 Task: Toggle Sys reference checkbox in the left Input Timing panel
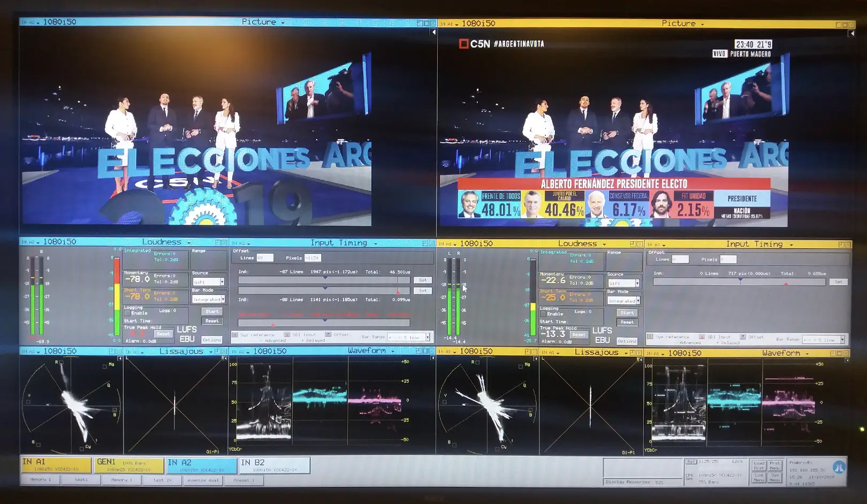click(x=235, y=335)
